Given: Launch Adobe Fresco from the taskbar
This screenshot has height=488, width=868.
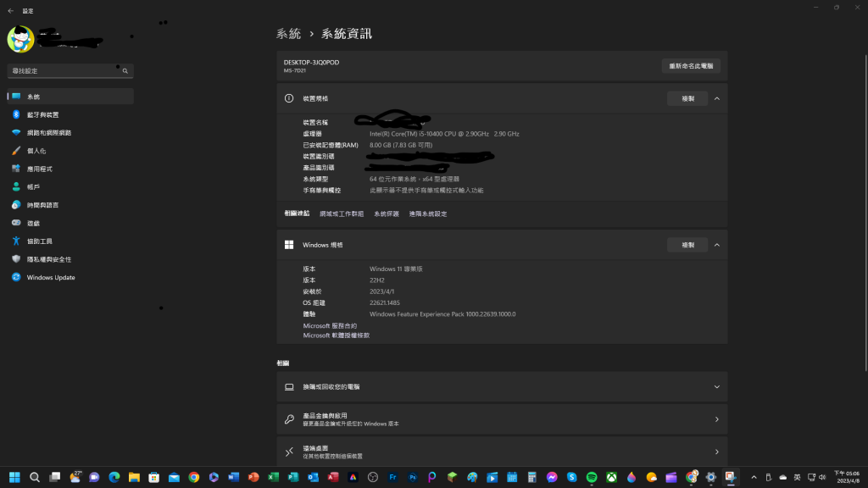Looking at the screenshot, I should click(x=392, y=477).
